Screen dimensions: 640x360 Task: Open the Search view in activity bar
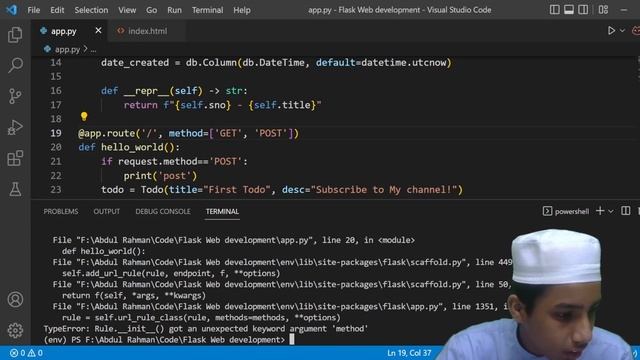[15, 65]
